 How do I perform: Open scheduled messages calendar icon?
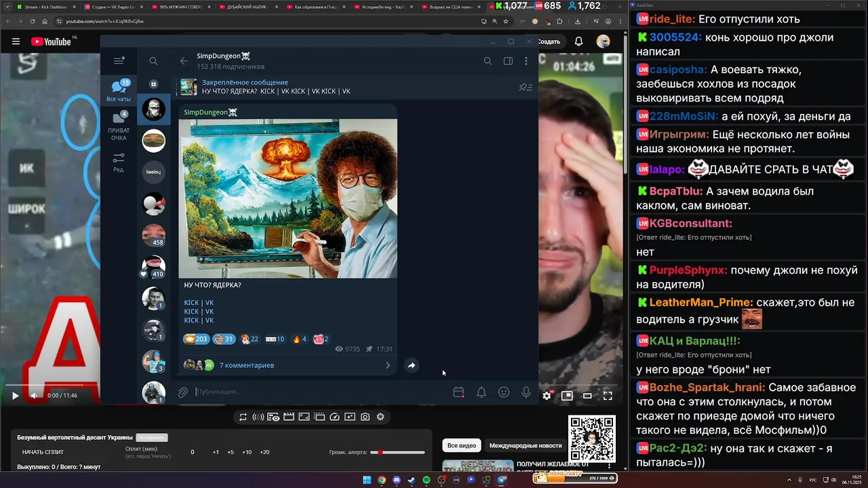tap(458, 392)
